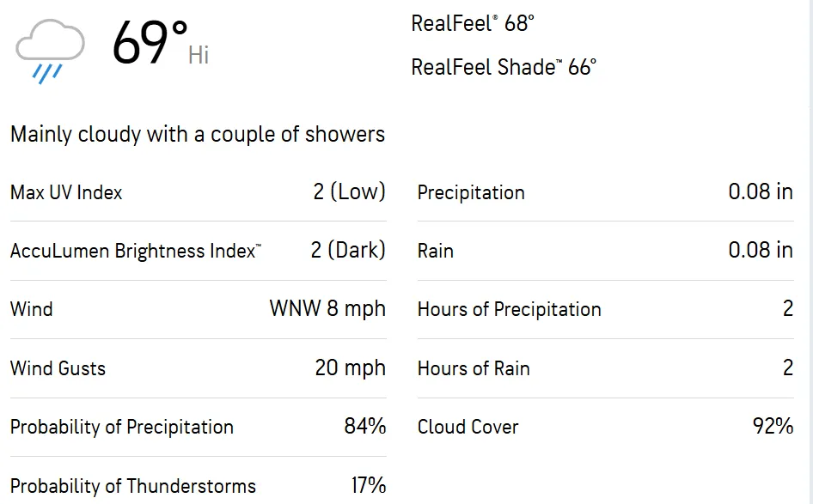Click the "2 (Low)" UV value

pos(349,191)
